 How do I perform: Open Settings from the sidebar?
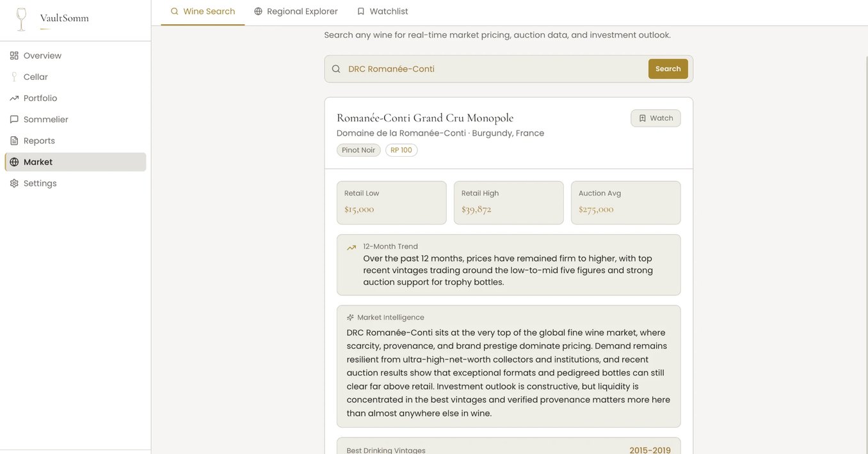coord(76,184)
